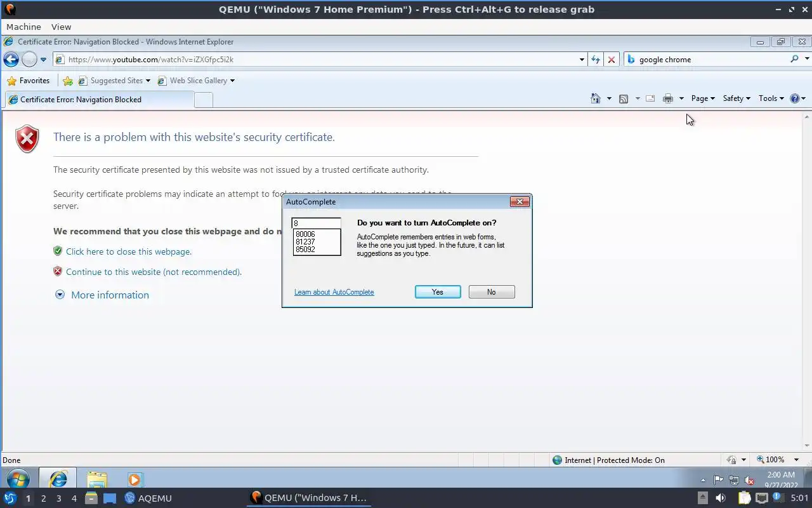Screen dimensions: 812x508
Task: Open the Favorites star button
Action: (28, 81)
